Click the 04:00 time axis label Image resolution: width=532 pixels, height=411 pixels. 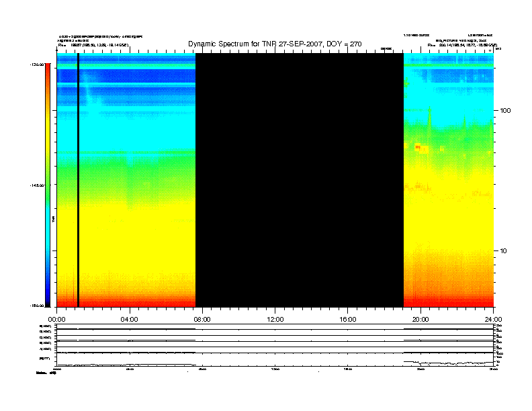click(130, 320)
